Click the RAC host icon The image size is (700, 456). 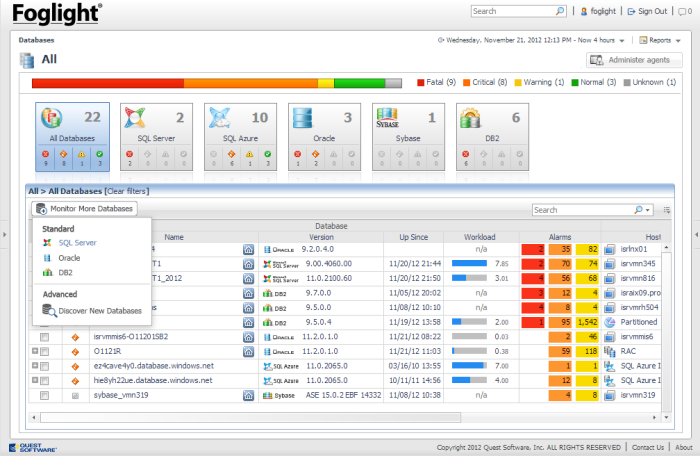(x=609, y=351)
